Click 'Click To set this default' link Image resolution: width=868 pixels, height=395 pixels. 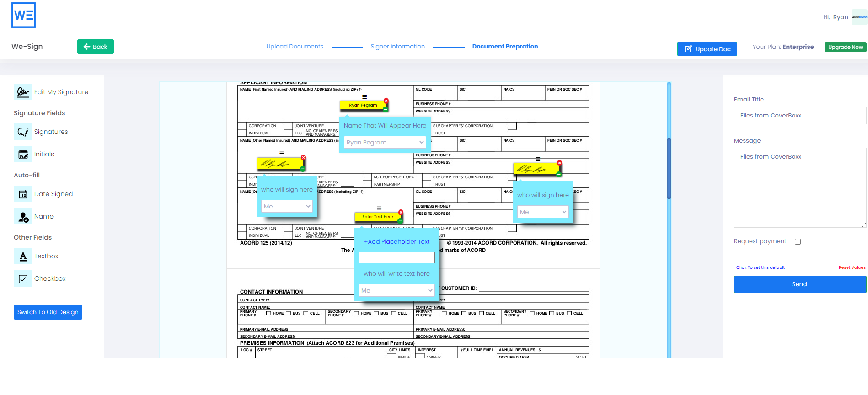(760, 267)
